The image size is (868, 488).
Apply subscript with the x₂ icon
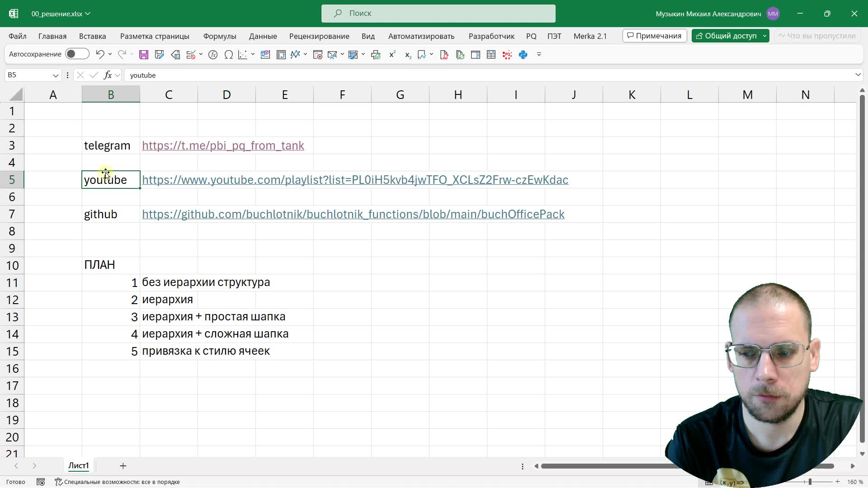coord(407,55)
